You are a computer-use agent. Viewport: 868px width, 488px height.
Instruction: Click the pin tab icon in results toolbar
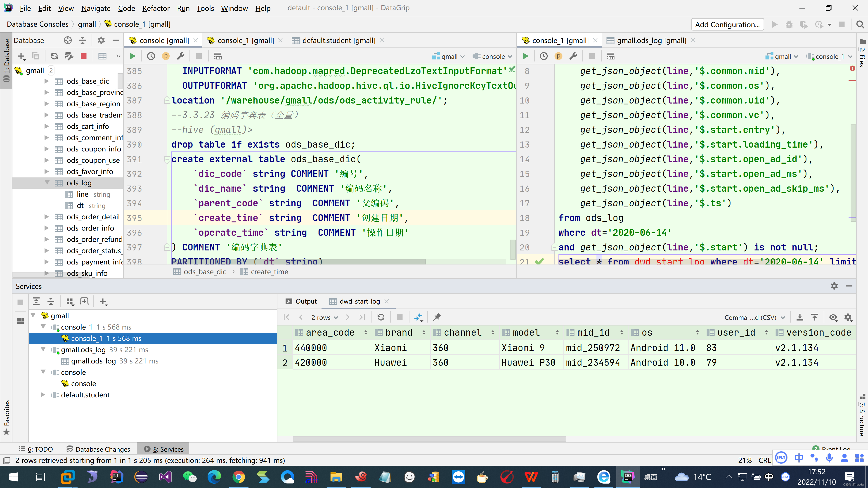point(437,317)
